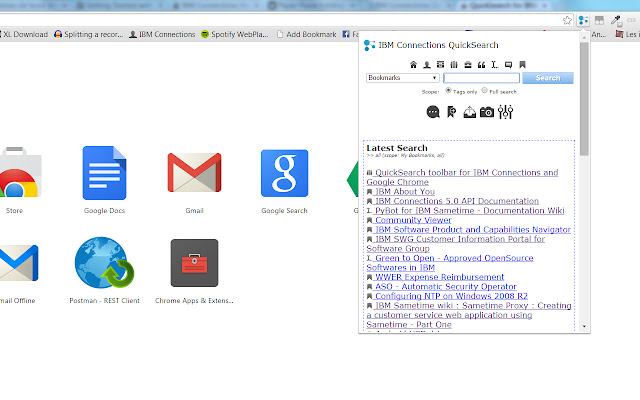Open Add Bookmark item in bookmarks bar
The image size is (640, 400).
(307, 34)
